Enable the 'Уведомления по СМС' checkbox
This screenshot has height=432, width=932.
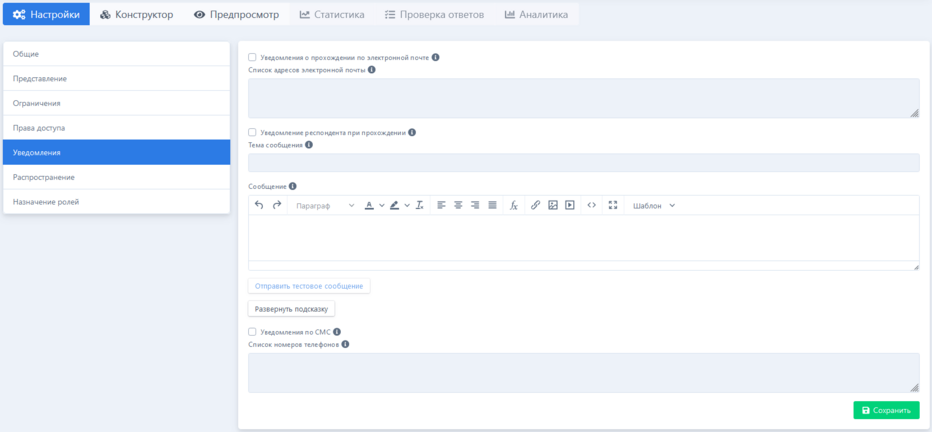252,332
